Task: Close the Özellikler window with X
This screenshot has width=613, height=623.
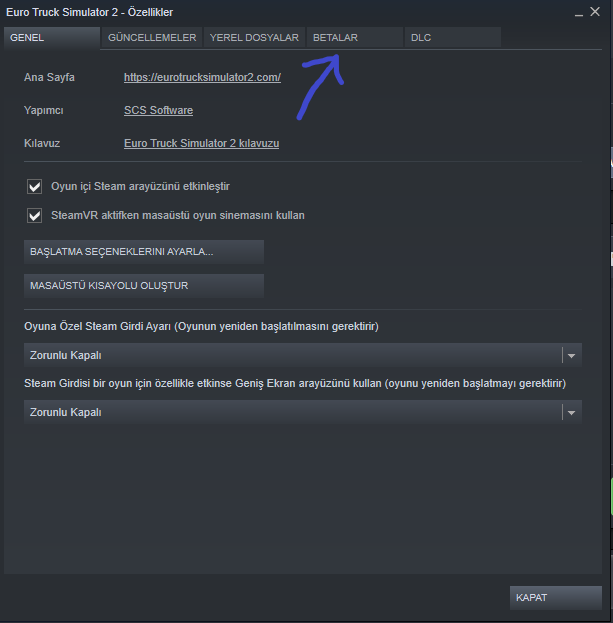Action: (x=595, y=12)
